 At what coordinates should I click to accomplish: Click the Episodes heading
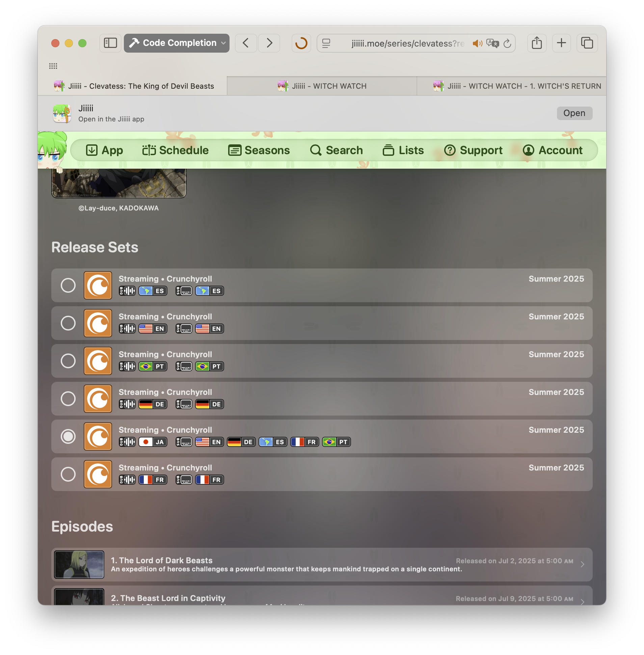tap(82, 526)
